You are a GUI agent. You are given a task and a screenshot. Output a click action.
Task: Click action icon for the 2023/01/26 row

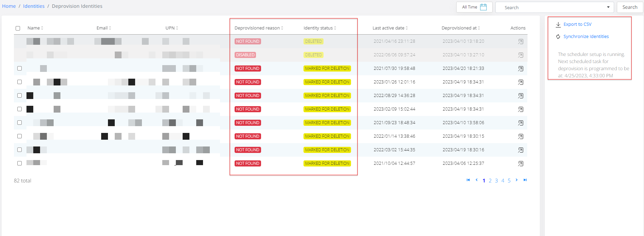(x=520, y=82)
